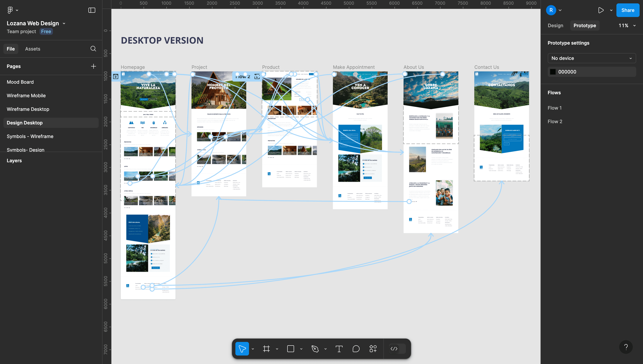Select the Move tool in toolbar
Image resolution: width=643 pixels, height=364 pixels.
pyautogui.click(x=242, y=348)
